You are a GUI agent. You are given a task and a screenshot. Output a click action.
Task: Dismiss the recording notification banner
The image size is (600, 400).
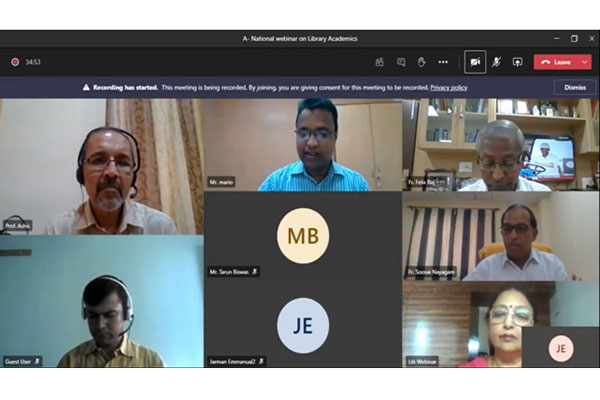[575, 88]
